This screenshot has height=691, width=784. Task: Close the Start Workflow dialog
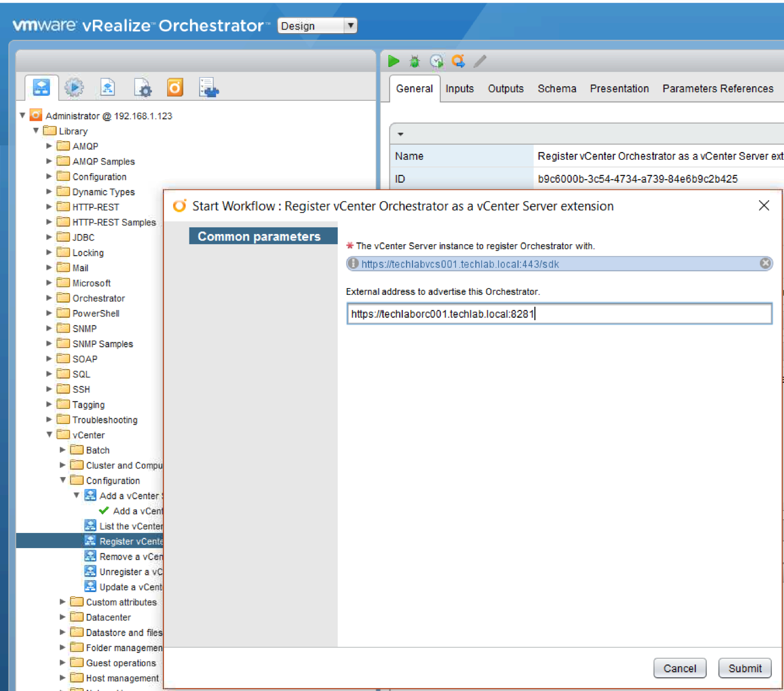tap(763, 206)
